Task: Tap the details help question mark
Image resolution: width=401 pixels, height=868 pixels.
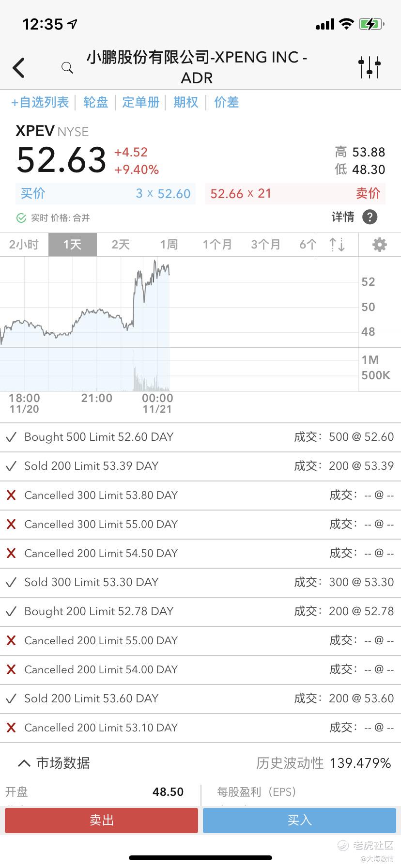Action: [370, 217]
